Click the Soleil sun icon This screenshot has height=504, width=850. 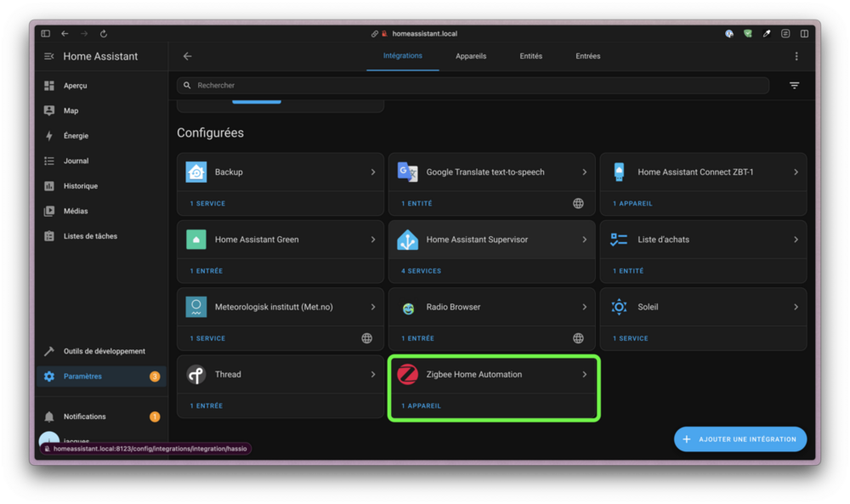pyautogui.click(x=619, y=308)
